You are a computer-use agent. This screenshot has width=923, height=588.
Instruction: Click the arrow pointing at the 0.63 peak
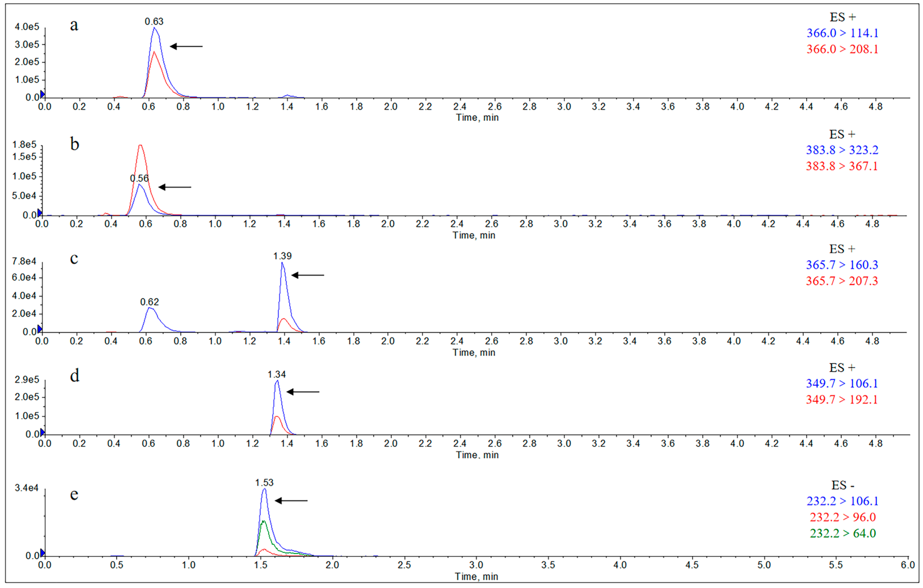pyautogui.click(x=186, y=46)
